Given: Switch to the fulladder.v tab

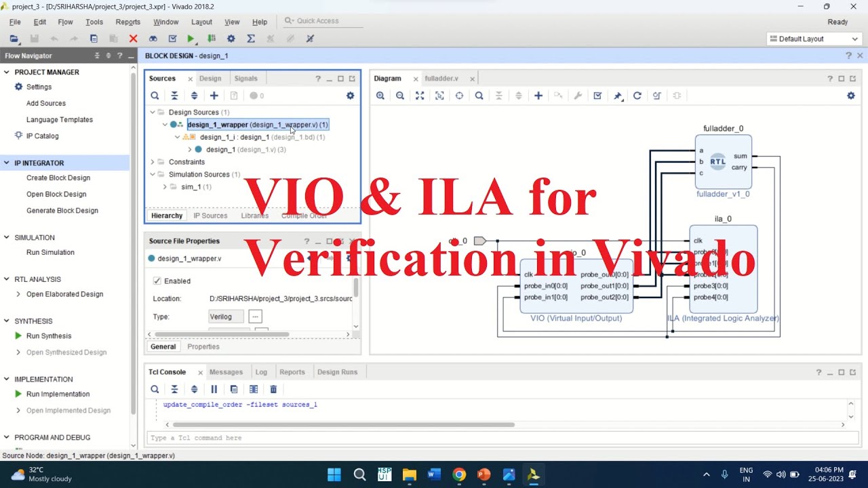Looking at the screenshot, I should pyautogui.click(x=441, y=79).
